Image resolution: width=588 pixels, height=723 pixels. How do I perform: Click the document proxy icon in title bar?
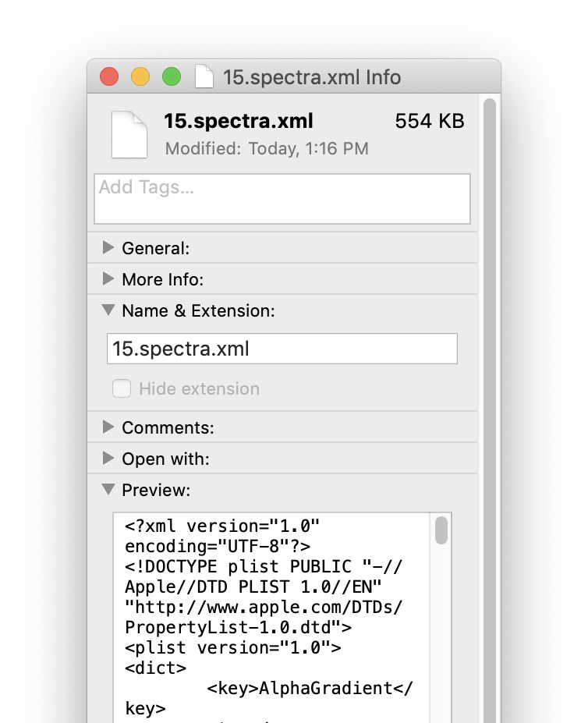coord(204,77)
